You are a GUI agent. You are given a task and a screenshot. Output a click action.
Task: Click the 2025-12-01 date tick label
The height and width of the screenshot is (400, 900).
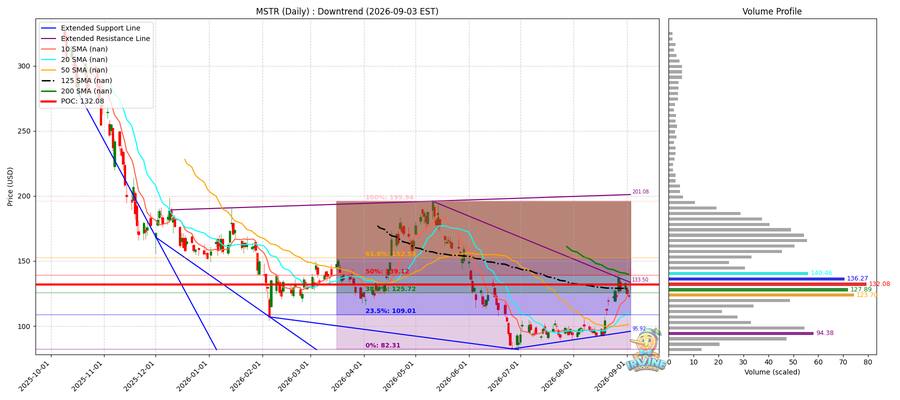pos(141,376)
